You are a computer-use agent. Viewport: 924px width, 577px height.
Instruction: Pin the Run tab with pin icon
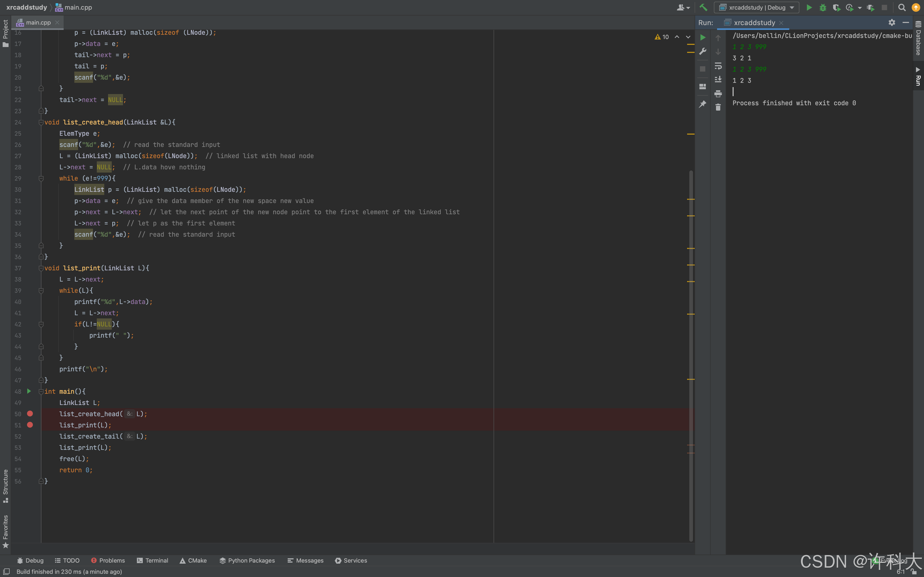703,104
